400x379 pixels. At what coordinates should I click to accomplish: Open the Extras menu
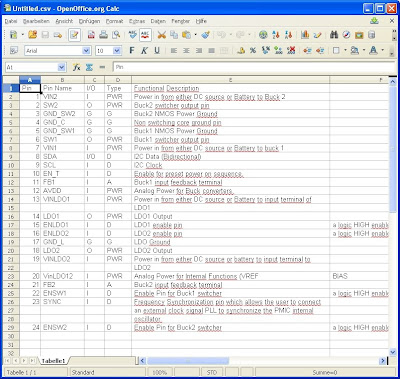137,21
